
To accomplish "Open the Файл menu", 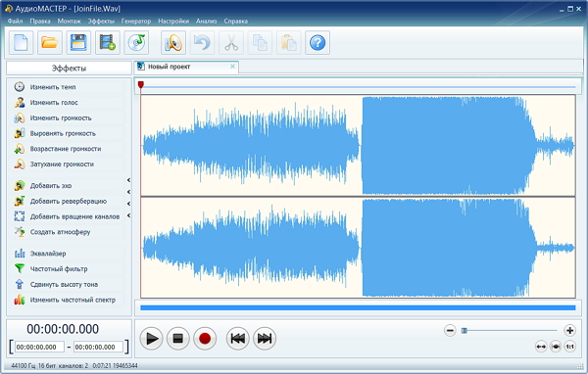I will tap(15, 21).
